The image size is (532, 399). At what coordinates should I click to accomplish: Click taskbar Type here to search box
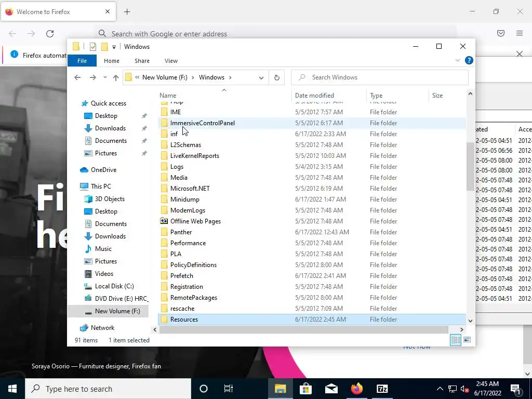tap(108, 389)
